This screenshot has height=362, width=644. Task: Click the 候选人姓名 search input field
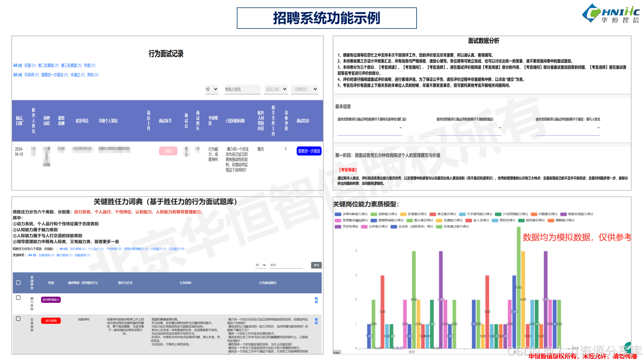[x=242, y=89]
